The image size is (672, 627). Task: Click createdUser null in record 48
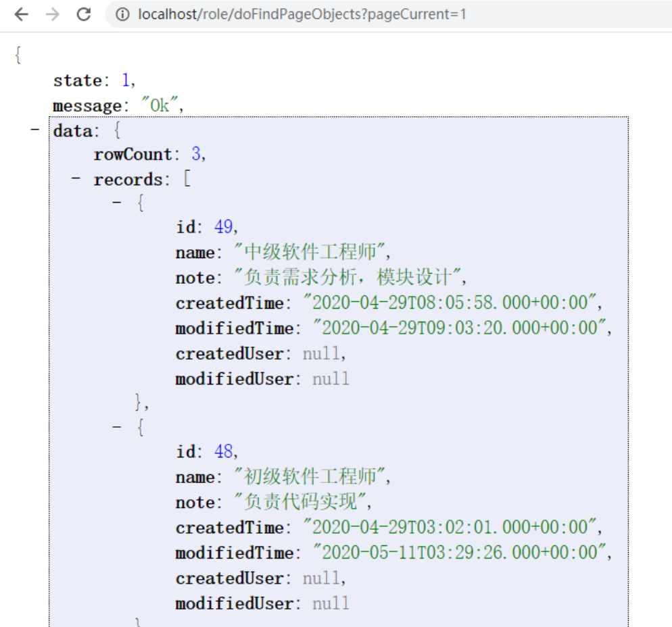pos(321,578)
